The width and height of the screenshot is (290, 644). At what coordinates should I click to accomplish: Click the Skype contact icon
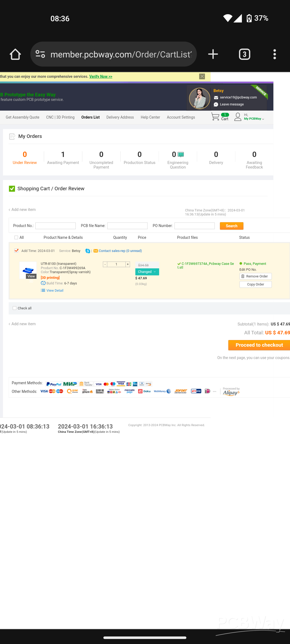point(88,251)
